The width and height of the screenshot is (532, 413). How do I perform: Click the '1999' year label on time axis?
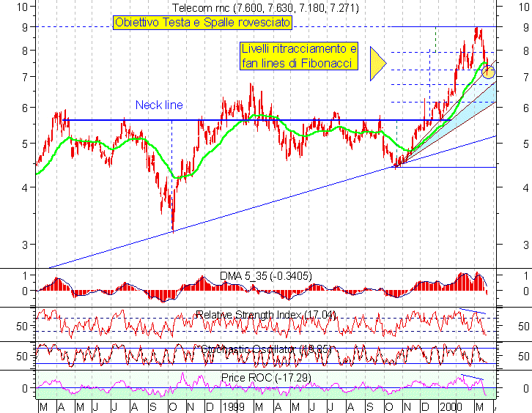click(234, 407)
